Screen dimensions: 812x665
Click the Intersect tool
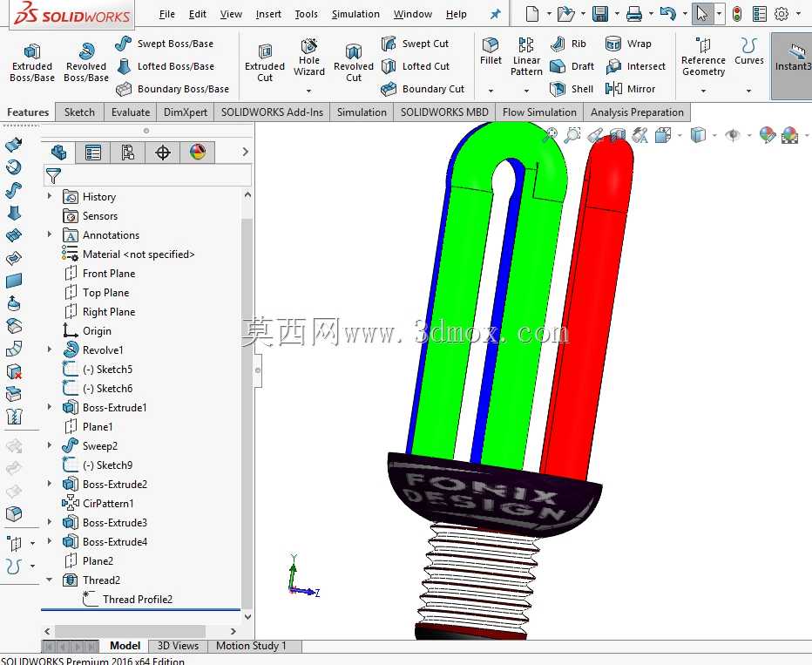point(635,66)
